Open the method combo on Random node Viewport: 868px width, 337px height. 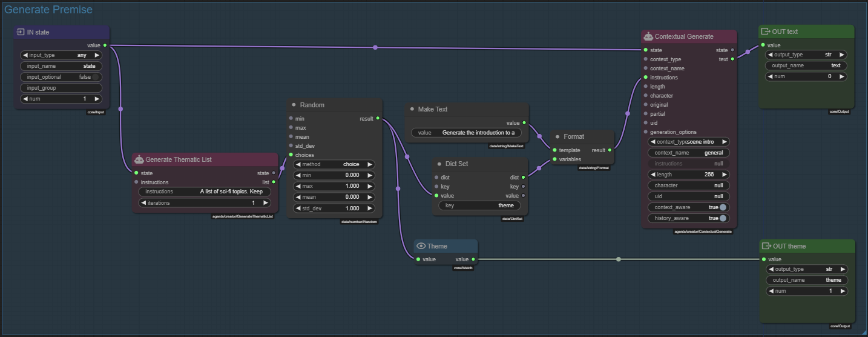[x=334, y=164]
